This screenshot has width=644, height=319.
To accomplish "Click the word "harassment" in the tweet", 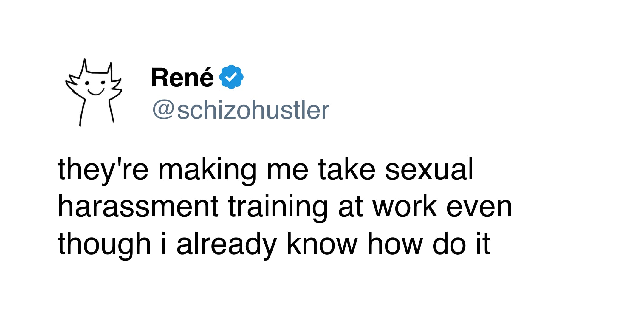I will 138,207.
